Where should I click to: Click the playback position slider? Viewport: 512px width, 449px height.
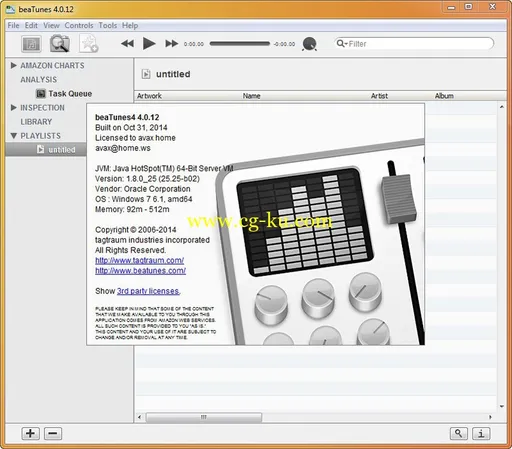click(x=240, y=44)
